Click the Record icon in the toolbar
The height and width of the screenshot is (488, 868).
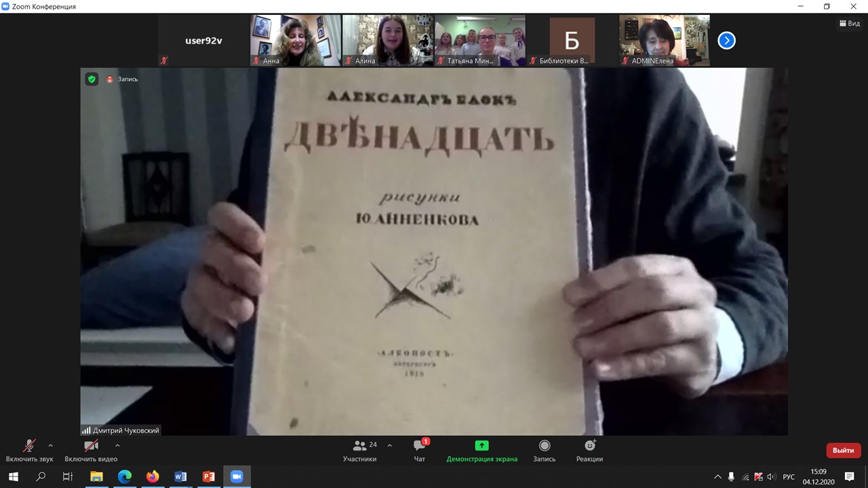tap(544, 446)
